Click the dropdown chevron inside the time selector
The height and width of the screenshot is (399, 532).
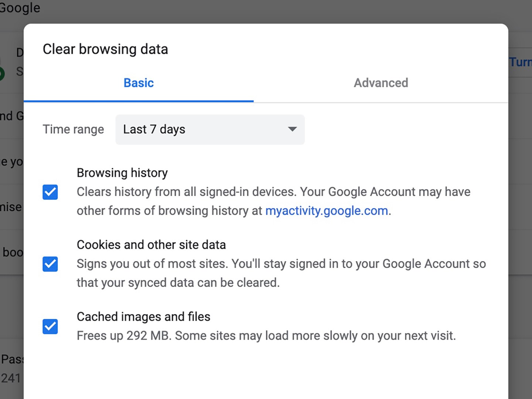(x=292, y=130)
